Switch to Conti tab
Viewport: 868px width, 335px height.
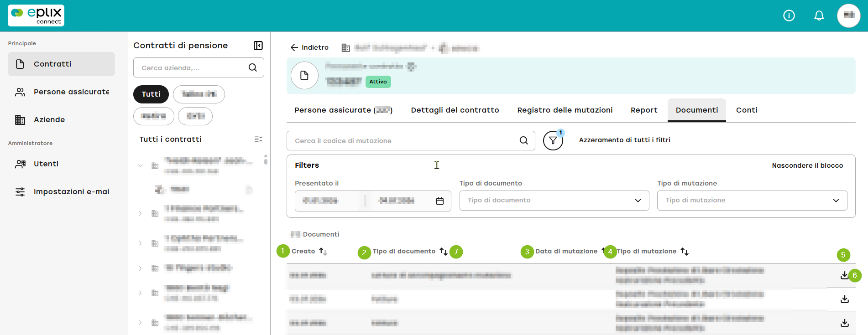click(x=747, y=110)
